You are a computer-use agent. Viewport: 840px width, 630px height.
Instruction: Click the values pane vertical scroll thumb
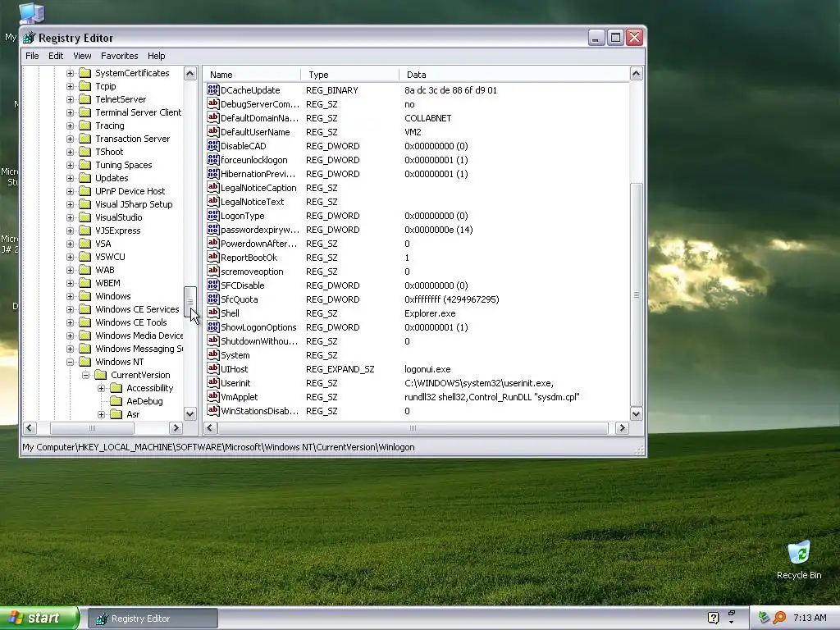point(636,294)
